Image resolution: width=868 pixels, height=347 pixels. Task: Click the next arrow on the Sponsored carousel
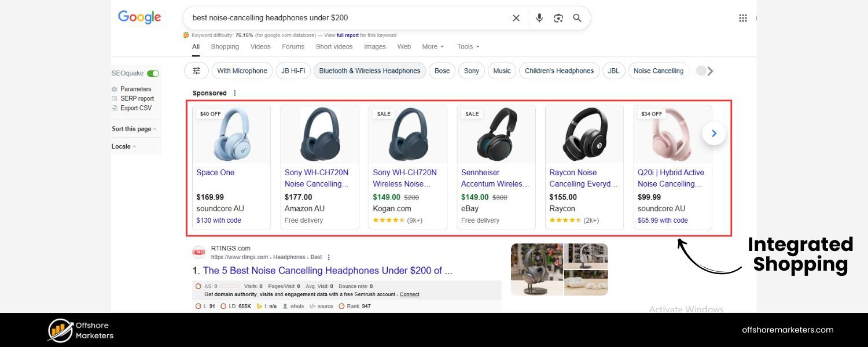(x=713, y=133)
